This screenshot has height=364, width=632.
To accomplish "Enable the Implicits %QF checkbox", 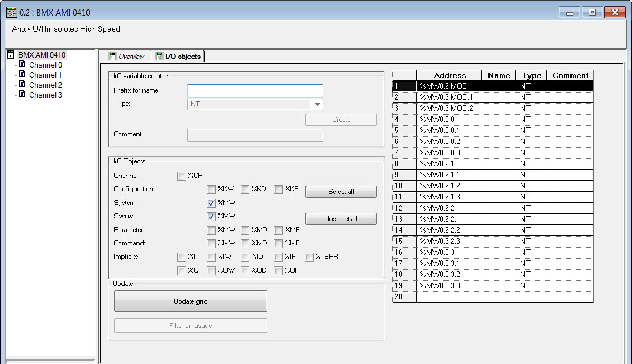I will click(x=278, y=270).
